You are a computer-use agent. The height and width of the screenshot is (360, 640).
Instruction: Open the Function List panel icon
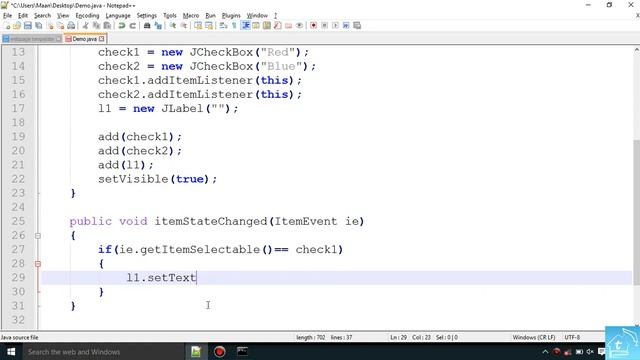(278, 26)
